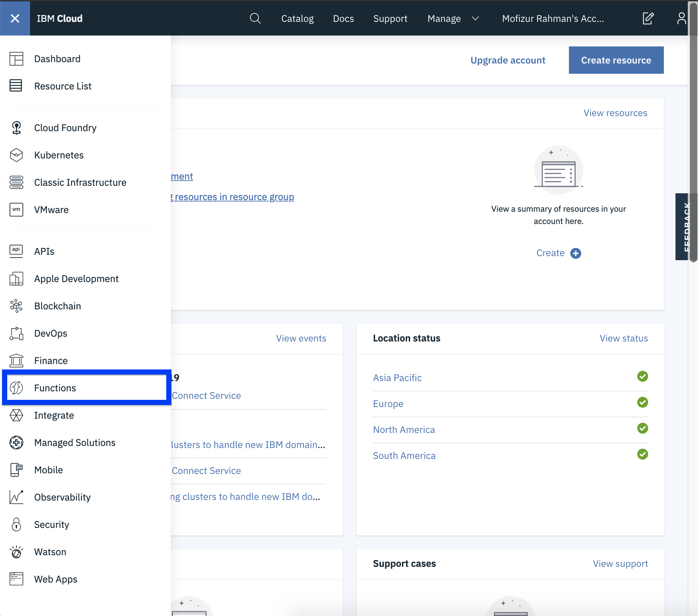The image size is (698, 616).
Task: Click the IBM Cloud logo text
Action: (x=59, y=18)
